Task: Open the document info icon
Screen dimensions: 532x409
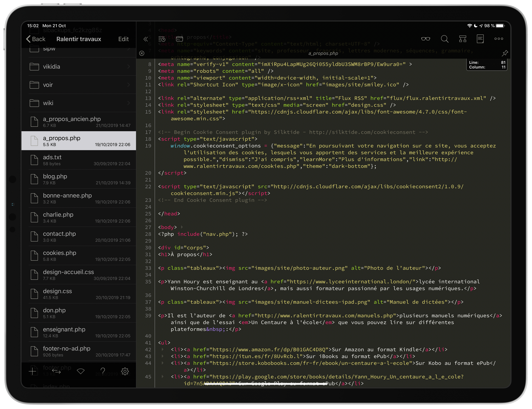Action: coord(480,39)
